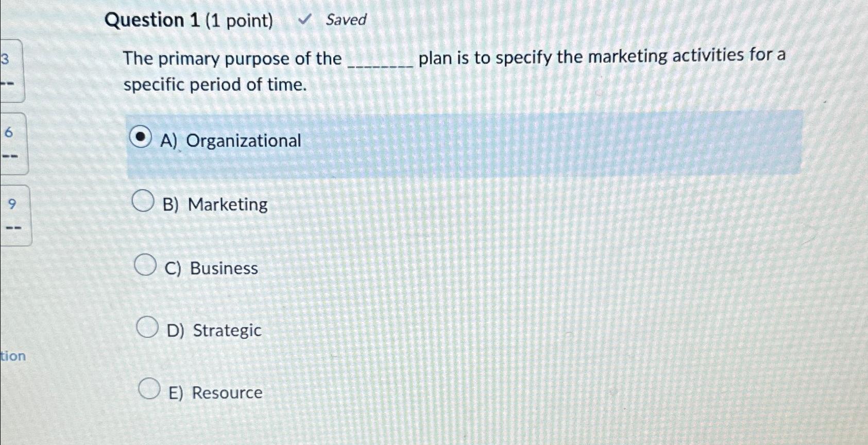Click the partially visible 'tion' link
Screen dimensions: 868x445
coord(13,356)
